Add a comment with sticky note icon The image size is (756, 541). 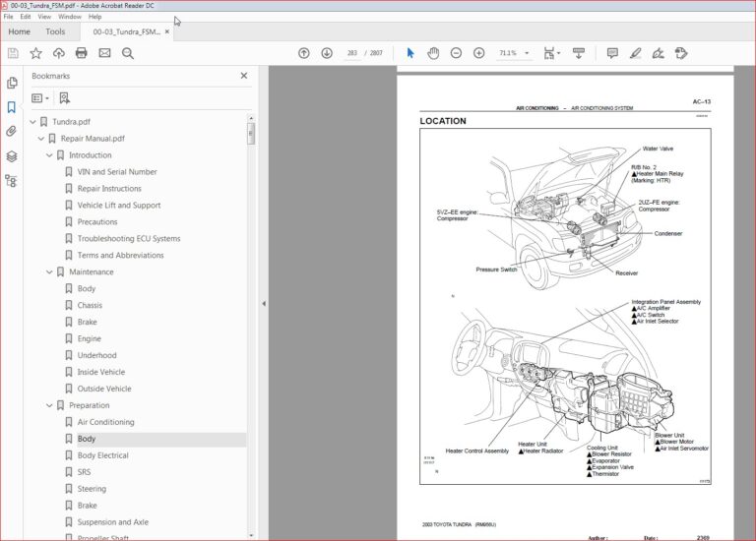point(612,53)
